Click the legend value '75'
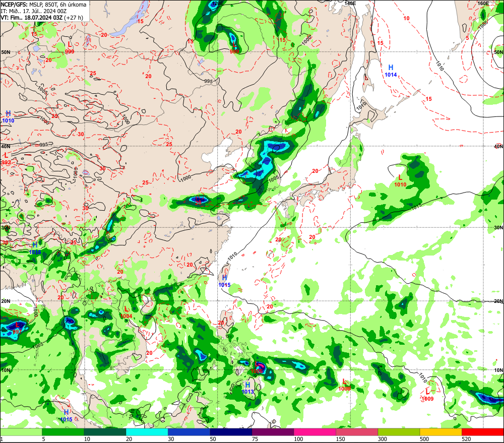504x443 pixels. (x=255, y=439)
